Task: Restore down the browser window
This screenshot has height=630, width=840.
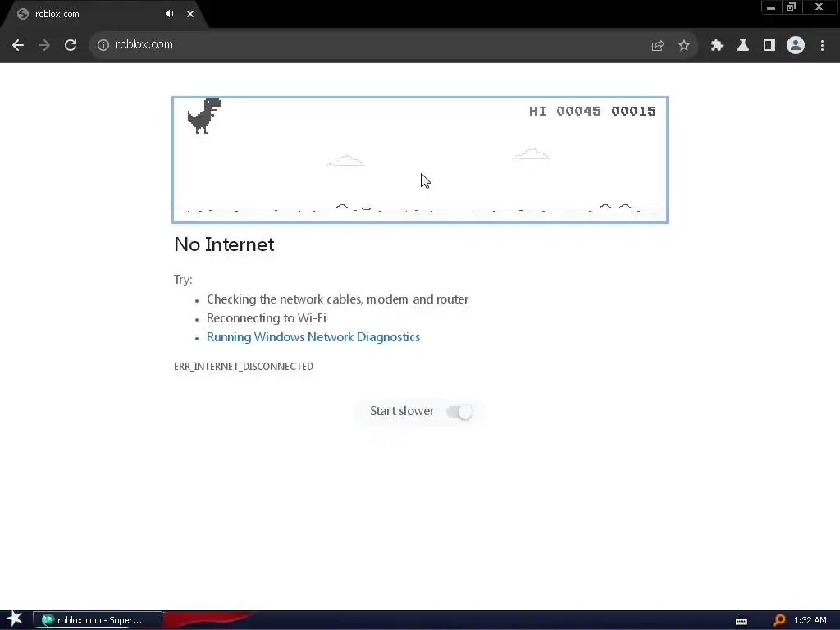Action: [792, 7]
